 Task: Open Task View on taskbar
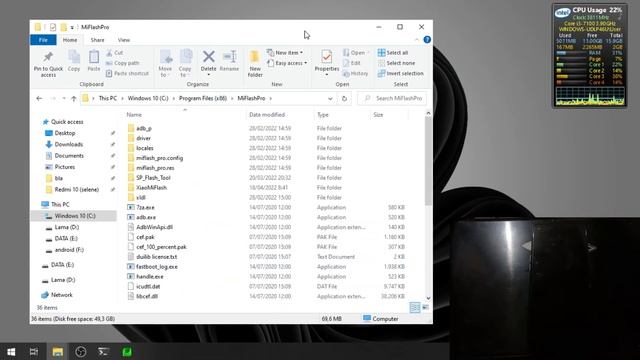[x=34, y=351]
